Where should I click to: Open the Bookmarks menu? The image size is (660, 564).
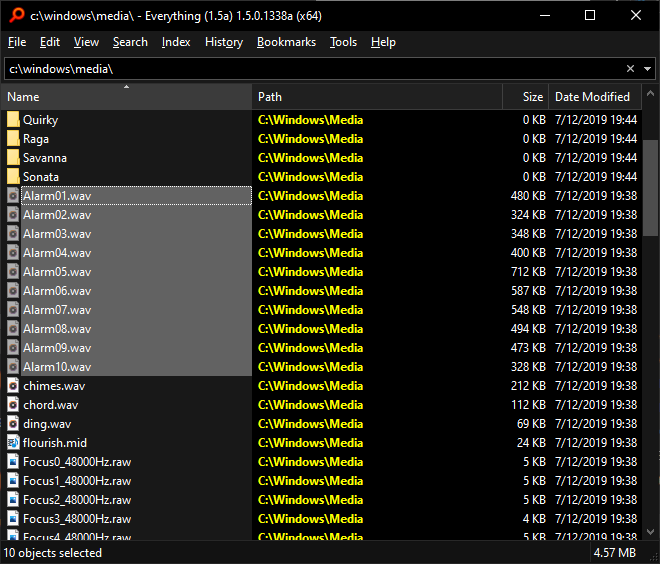pyautogui.click(x=286, y=42)
